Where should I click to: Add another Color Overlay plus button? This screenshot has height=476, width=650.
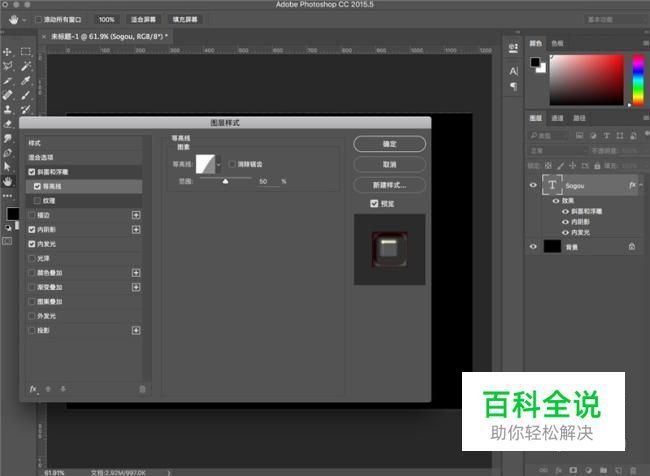pos(136,272)
